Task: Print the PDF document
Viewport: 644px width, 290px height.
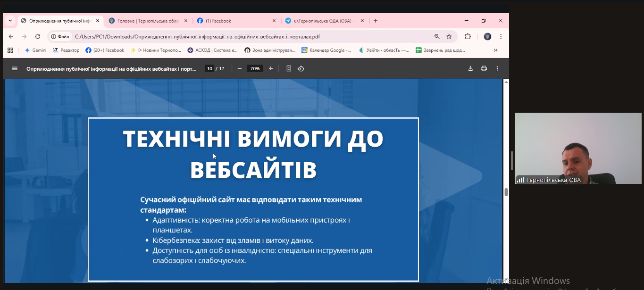Action: coord(484,68)
